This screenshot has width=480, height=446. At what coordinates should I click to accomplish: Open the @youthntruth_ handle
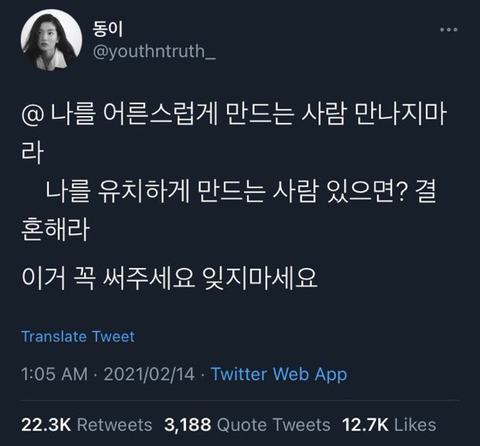coord(154,51)
